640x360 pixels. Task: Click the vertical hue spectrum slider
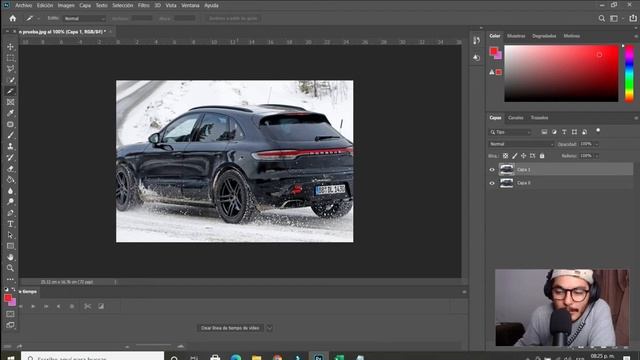tap(629, 73)
